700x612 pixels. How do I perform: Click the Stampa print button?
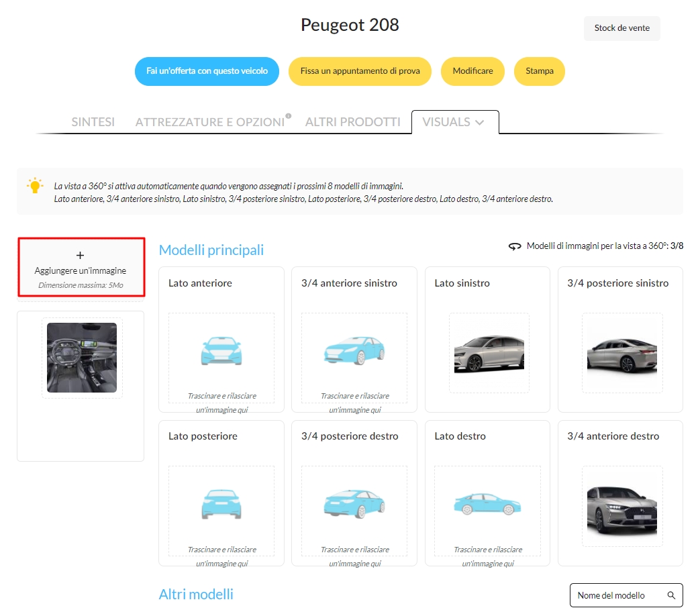(540, 71)
